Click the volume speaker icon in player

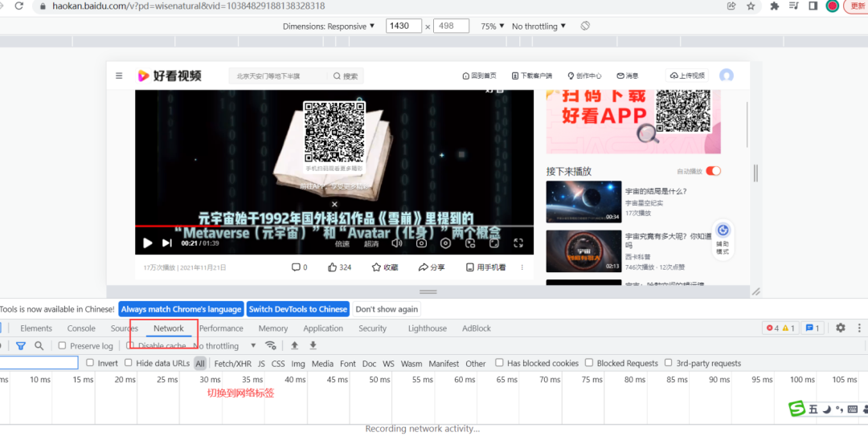coord(397,243)
